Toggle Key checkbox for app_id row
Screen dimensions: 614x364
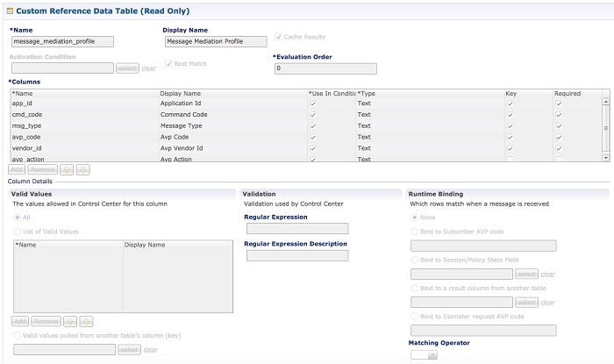point(510,103)
